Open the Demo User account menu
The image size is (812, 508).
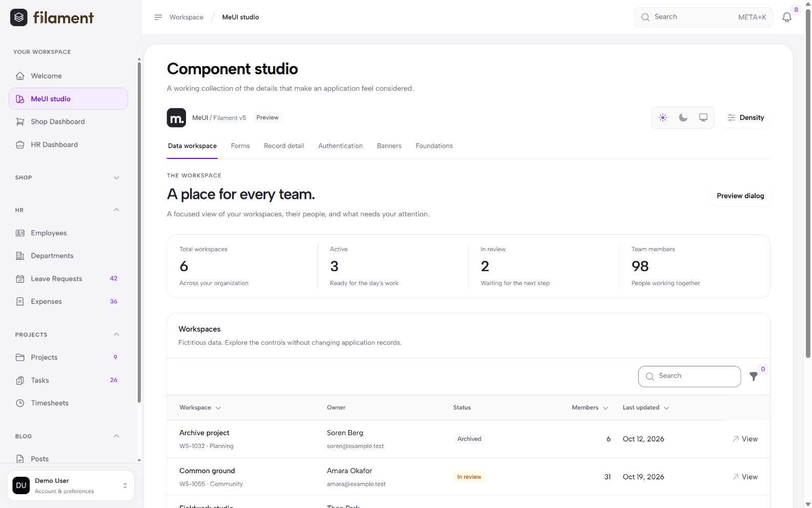71,485
